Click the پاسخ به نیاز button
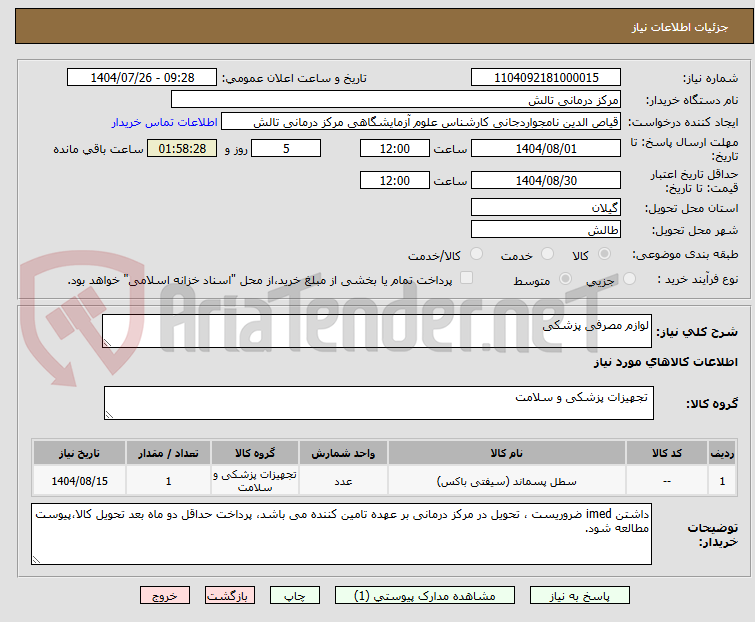 (579, 596)
